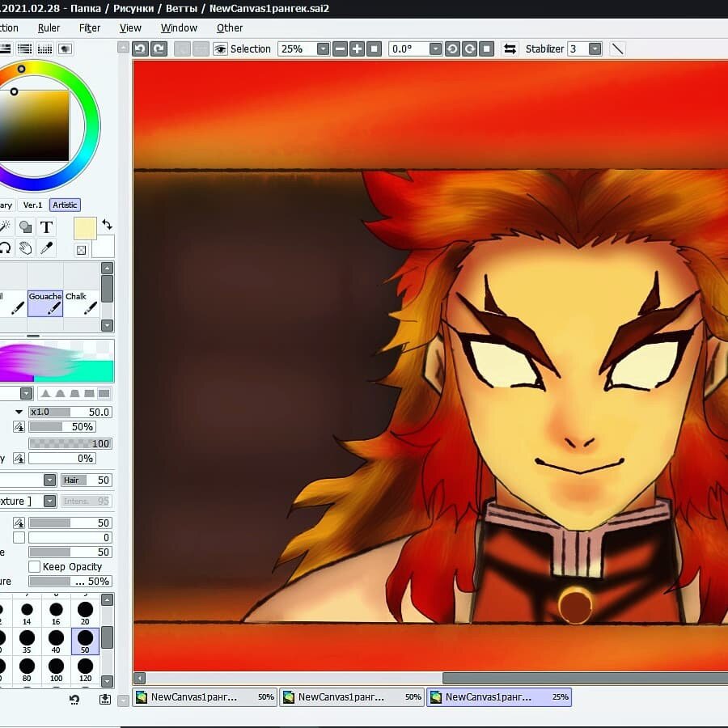Viewport: 728px width, 728px height.
Task: Expand the brush size multiplier triangle
Action: [x=19, y=412]
